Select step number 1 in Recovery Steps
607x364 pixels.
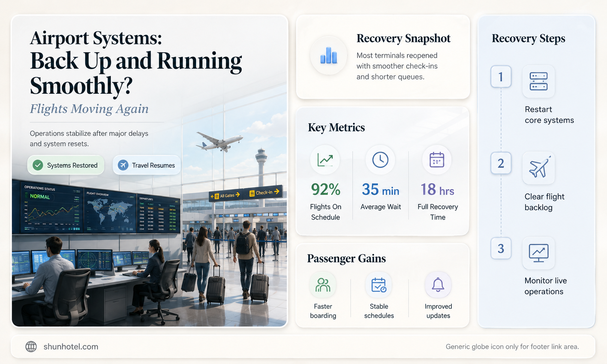tap(501, 77)
